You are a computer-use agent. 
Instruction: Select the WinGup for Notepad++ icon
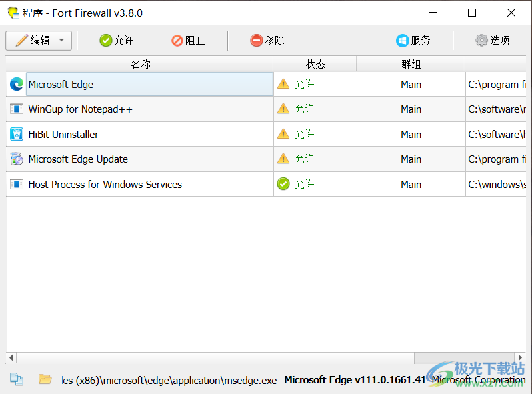point(17,109)
